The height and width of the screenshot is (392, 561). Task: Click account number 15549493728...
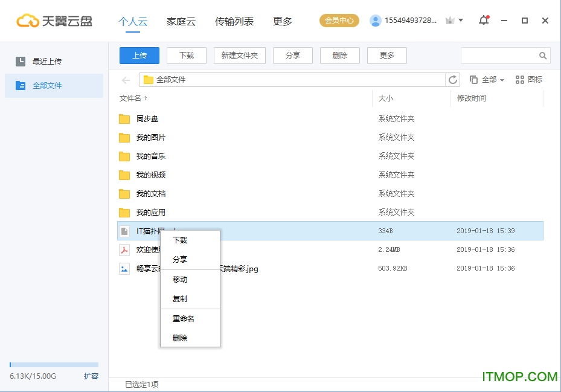411,21
